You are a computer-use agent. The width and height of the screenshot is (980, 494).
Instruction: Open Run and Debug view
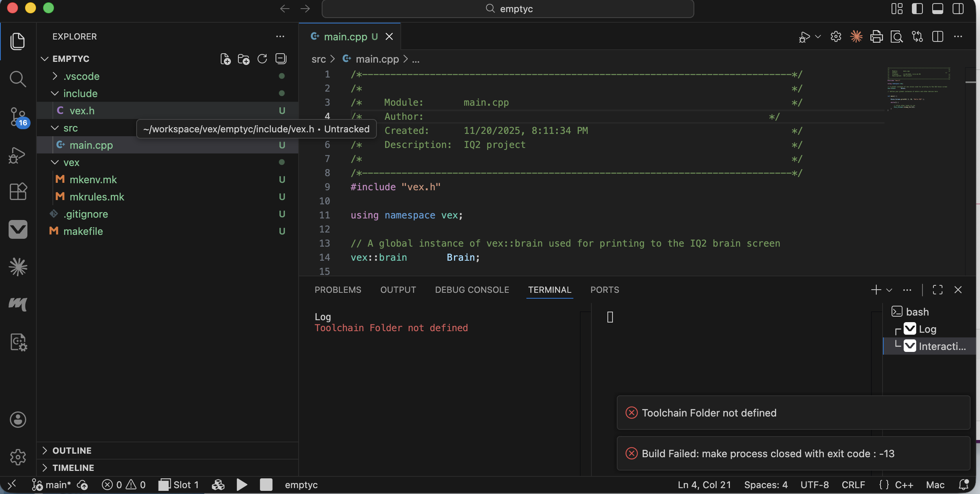click(x=18, y=155)
